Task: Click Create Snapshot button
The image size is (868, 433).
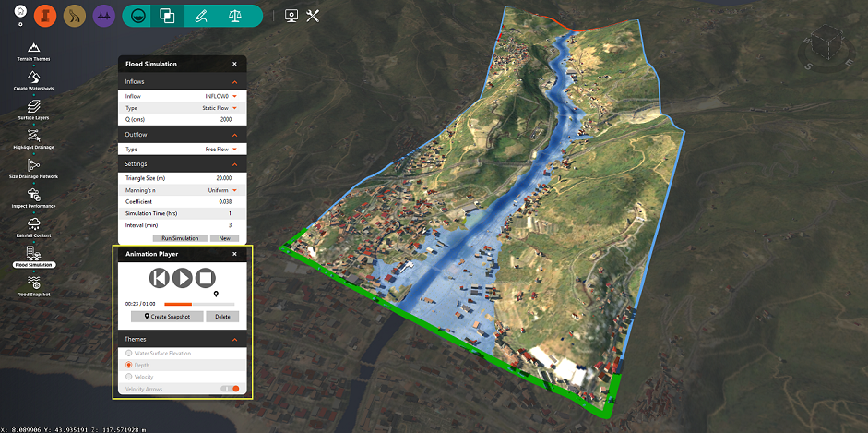Action: (167, 316)
